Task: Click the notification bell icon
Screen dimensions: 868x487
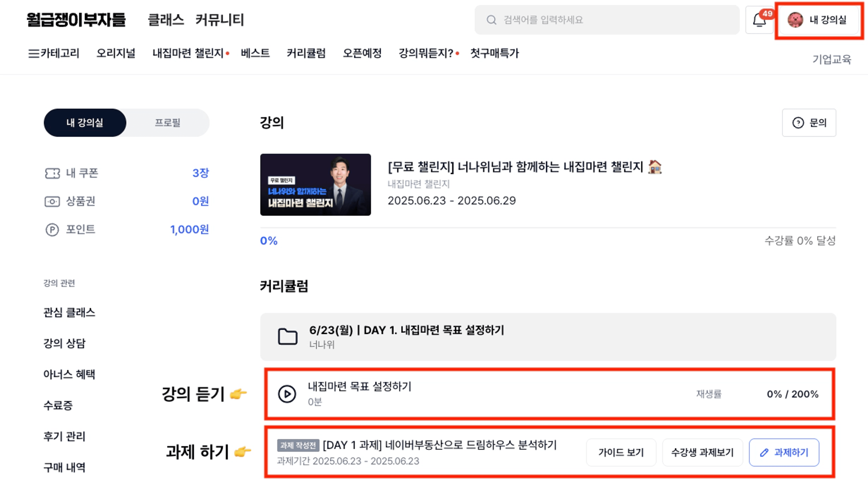Action: [759, 20]
